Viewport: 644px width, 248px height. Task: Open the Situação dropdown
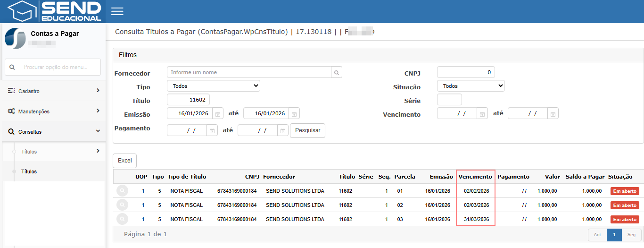[x=471, y=86]
